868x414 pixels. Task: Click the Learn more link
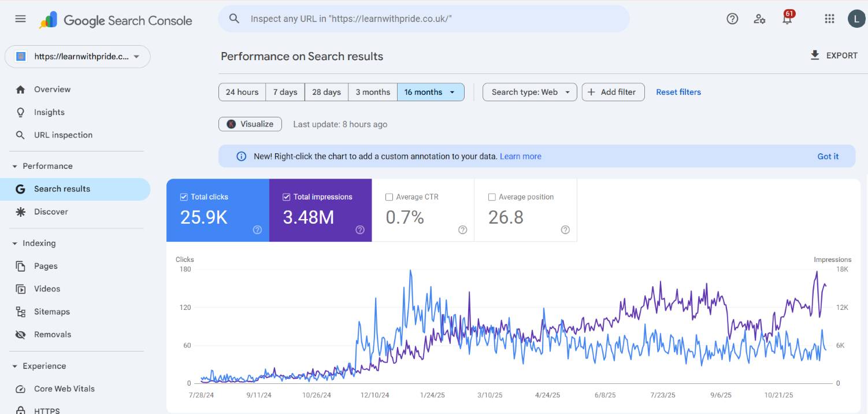pyautogui.click(x=521, y=156)
